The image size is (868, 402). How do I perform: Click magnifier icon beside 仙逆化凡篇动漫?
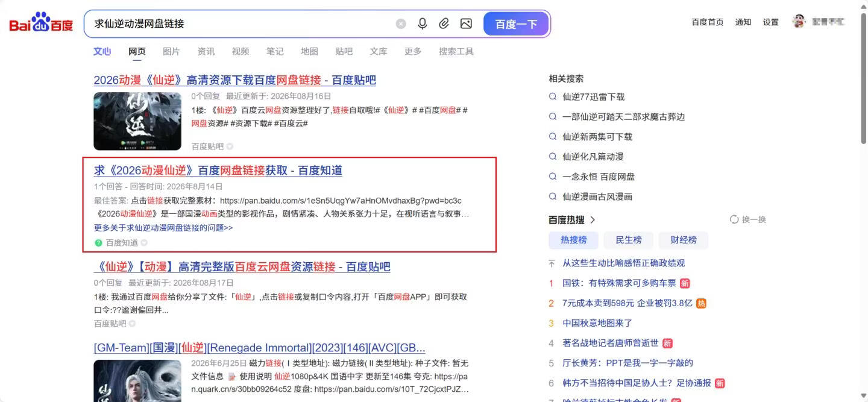point(553,157)
